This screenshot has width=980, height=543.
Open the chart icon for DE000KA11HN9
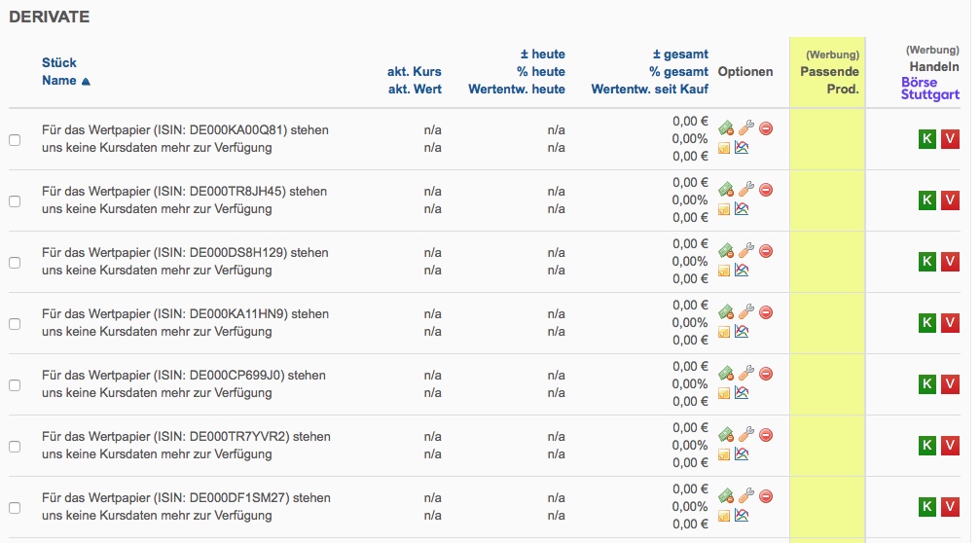(742, 331)
